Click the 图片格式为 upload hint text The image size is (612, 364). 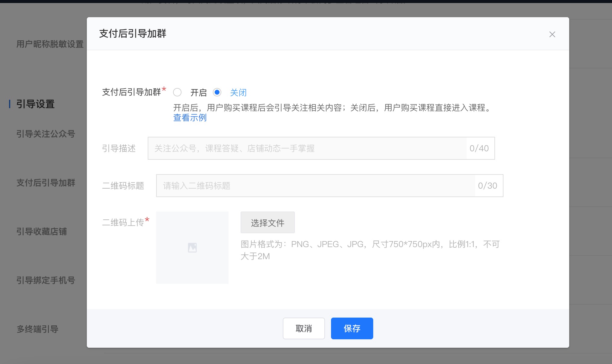370,250
